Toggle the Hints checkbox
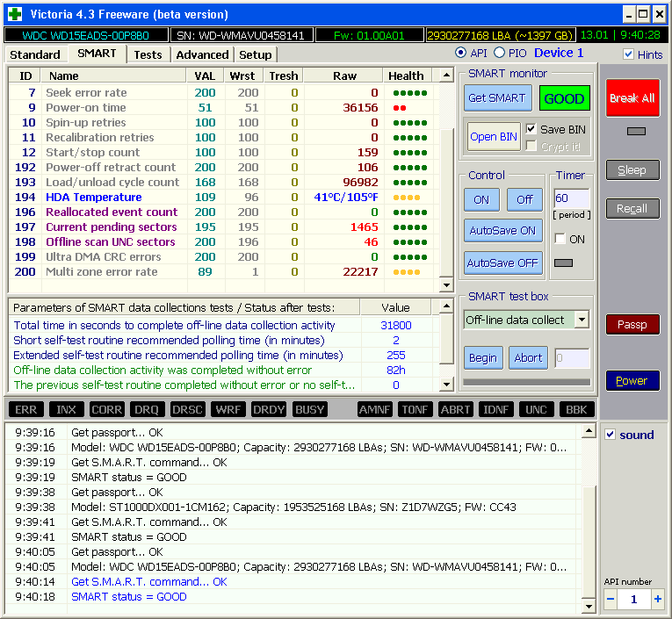This screenshot has width=672, height=619. click(628, 54)
